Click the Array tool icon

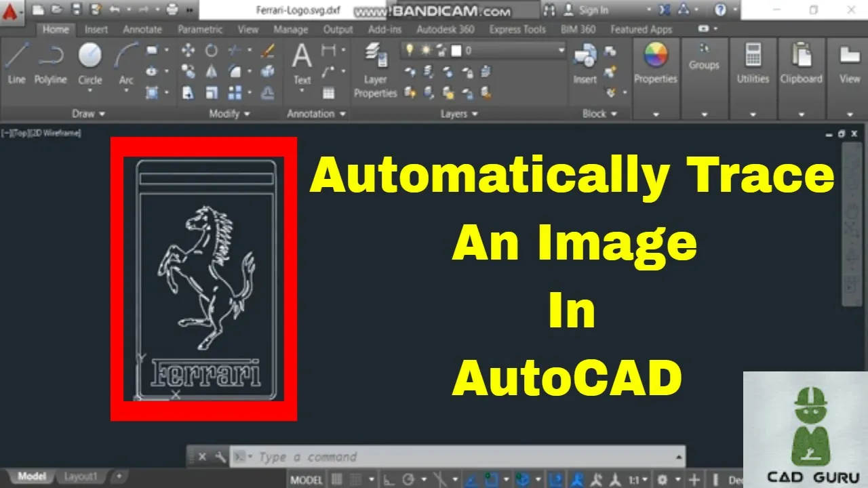point(235,93)
